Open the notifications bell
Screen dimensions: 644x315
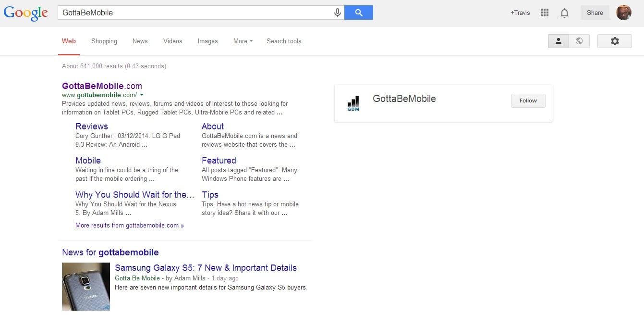(565, 13)
